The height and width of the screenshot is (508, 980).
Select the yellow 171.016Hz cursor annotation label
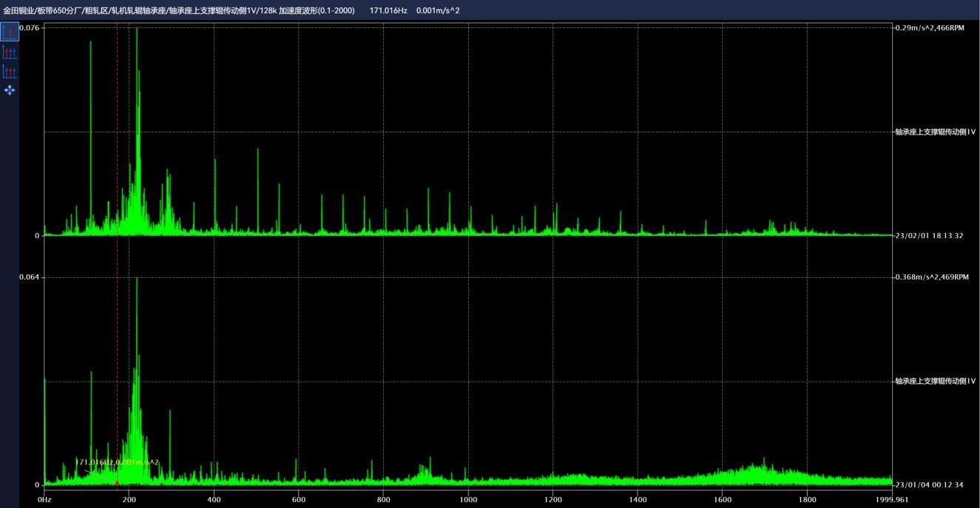coord(117,462)
